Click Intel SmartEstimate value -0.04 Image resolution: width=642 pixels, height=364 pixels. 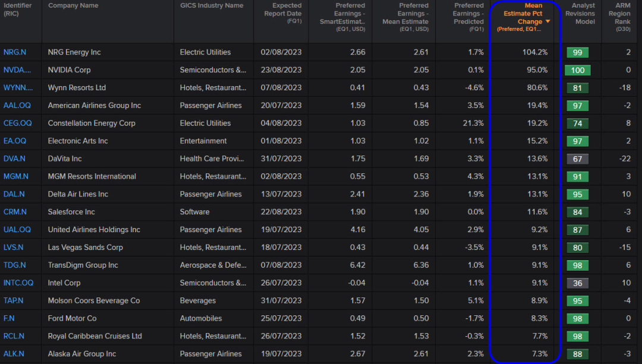point(357,283)
